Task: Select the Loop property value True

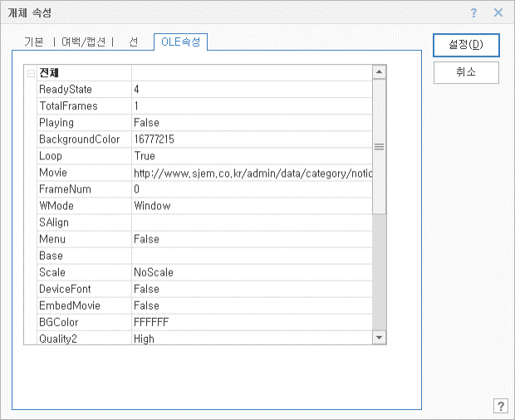Action: tap(145, 156)
